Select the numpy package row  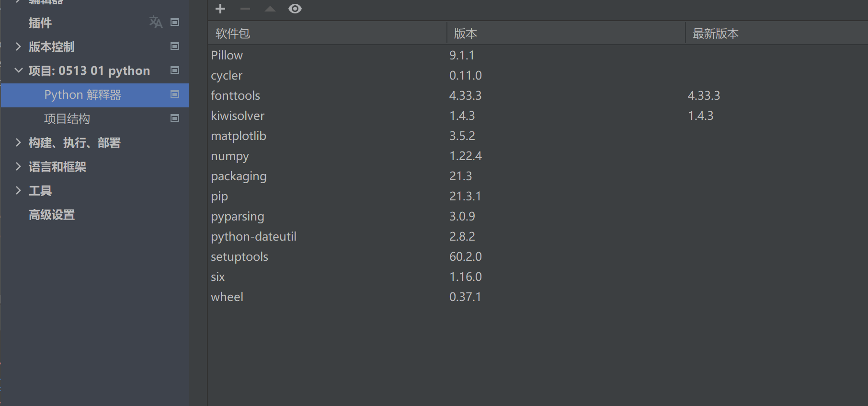[230, 156]
